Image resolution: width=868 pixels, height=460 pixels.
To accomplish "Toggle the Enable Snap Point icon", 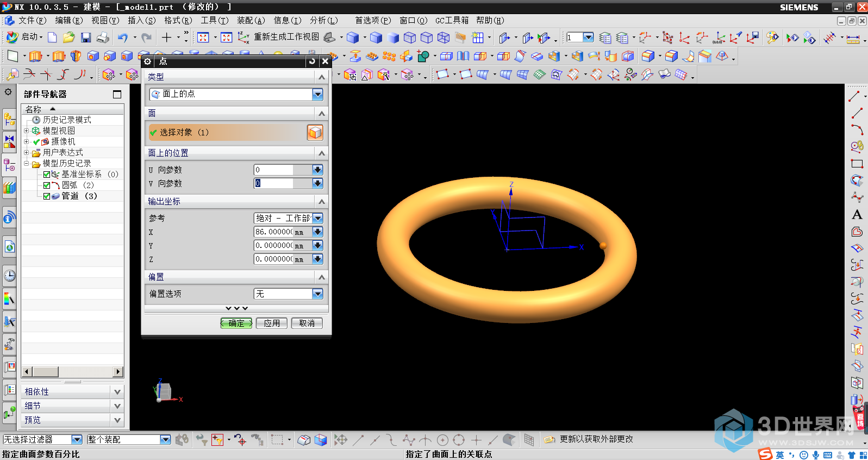I will click(341, 439).
